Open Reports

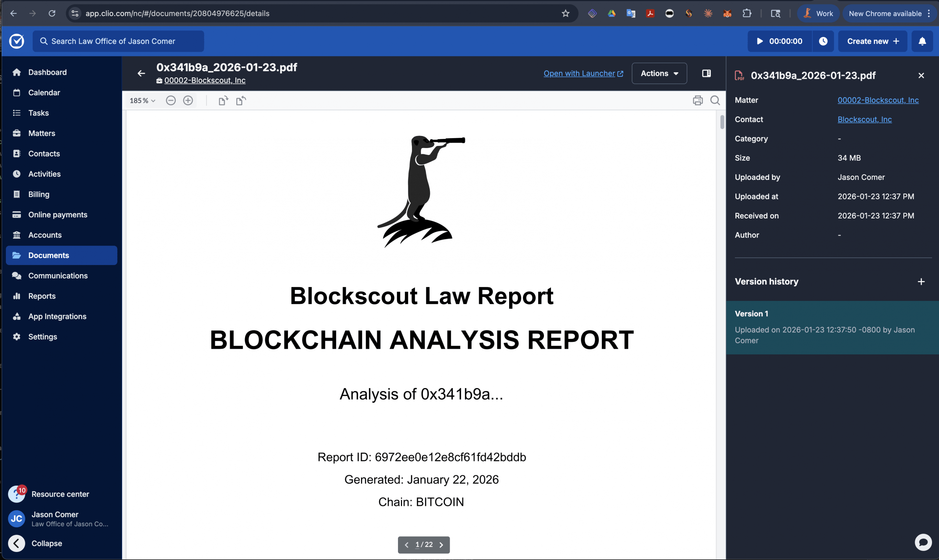click(x=62, y=296)
